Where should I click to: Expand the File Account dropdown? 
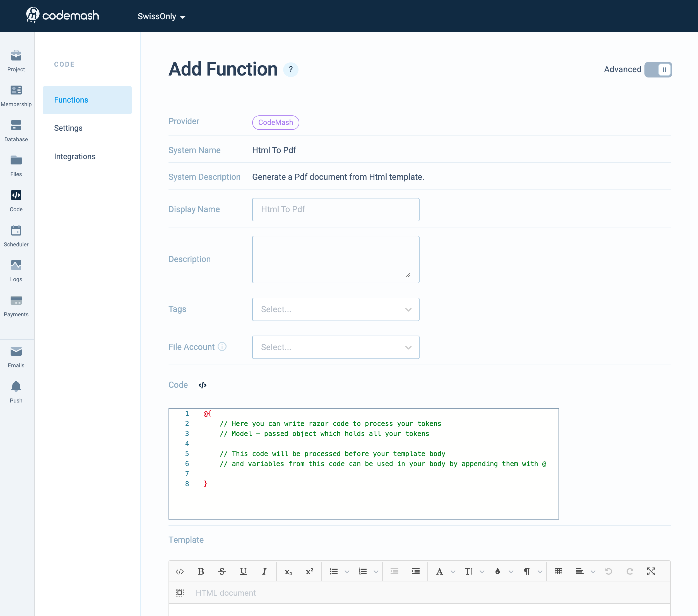(335, 347)
